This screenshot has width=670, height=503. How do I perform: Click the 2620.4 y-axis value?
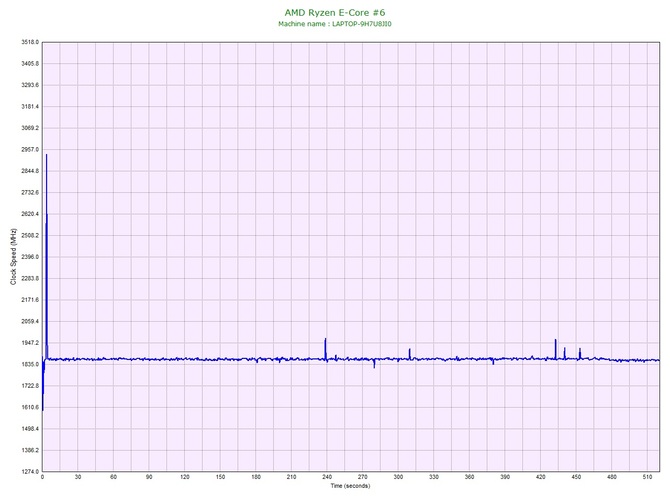(x=30, y=214)
